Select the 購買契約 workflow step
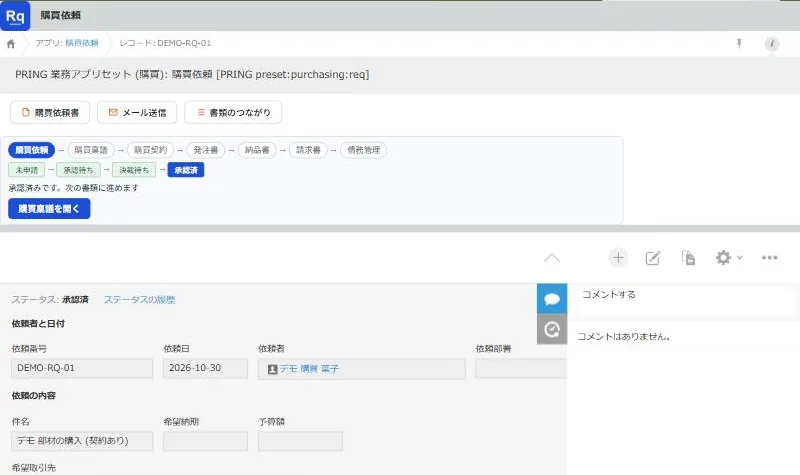The width and height of the screenshot is (800, 475). 151,150
